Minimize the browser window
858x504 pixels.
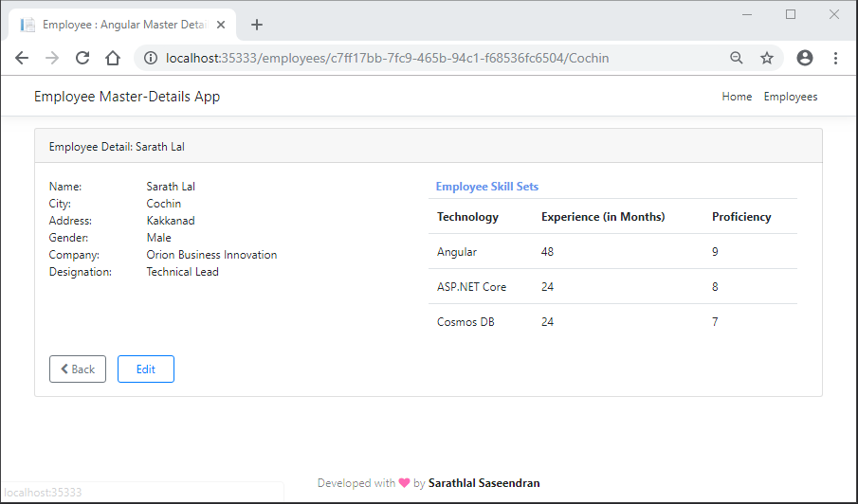[747, 14]
